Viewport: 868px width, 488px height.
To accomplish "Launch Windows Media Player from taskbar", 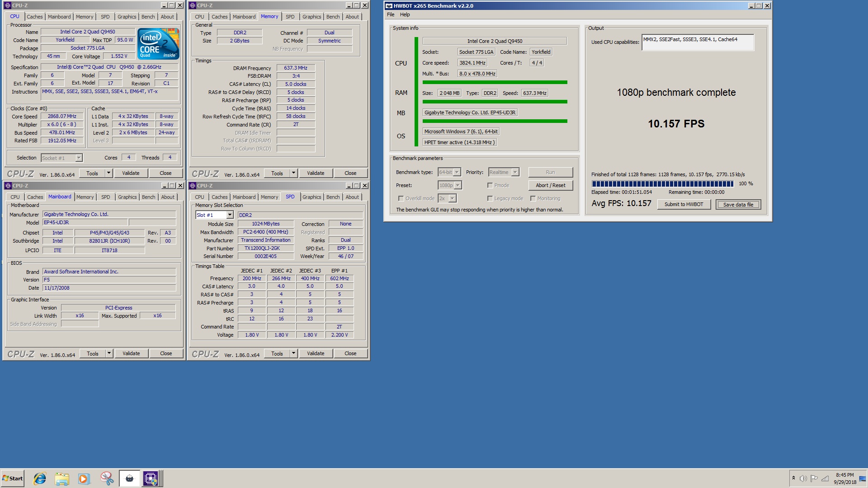I will pos(84,479).
